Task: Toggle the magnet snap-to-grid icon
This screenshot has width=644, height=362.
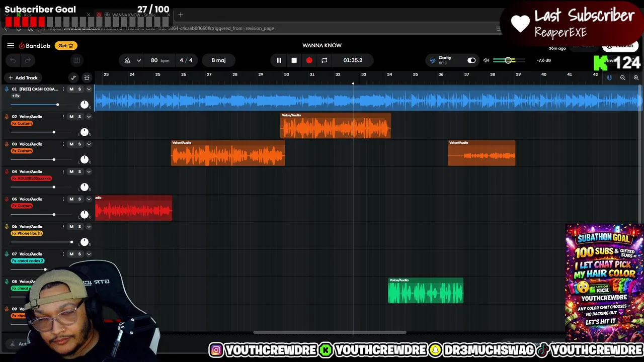Action: (609, 77)
